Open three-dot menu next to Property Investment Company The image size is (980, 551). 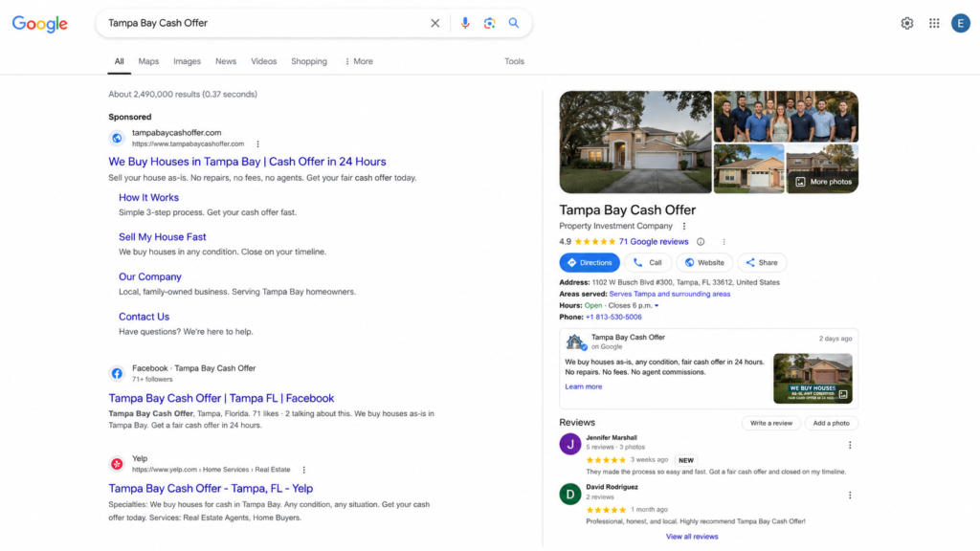pos(683,226)
